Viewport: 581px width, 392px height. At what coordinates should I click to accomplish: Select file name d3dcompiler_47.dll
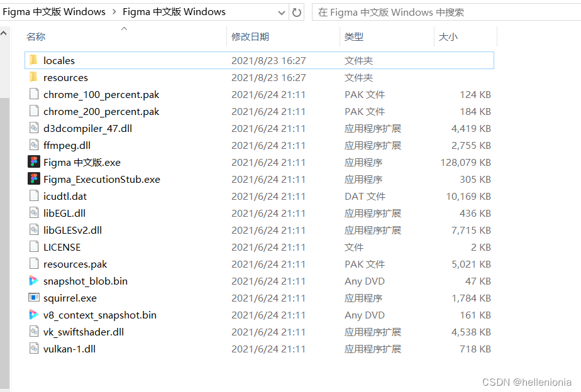pyautogui.click(x=87, y=128)
